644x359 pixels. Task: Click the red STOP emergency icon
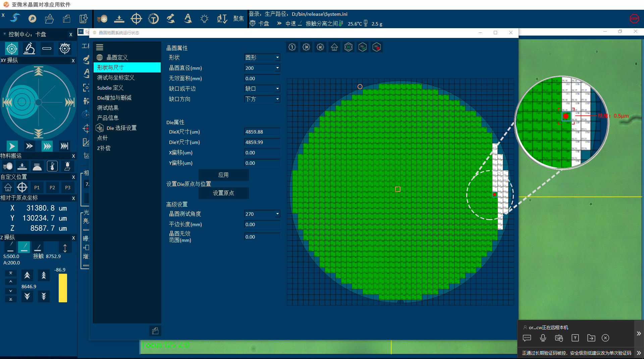pos(634,19)
